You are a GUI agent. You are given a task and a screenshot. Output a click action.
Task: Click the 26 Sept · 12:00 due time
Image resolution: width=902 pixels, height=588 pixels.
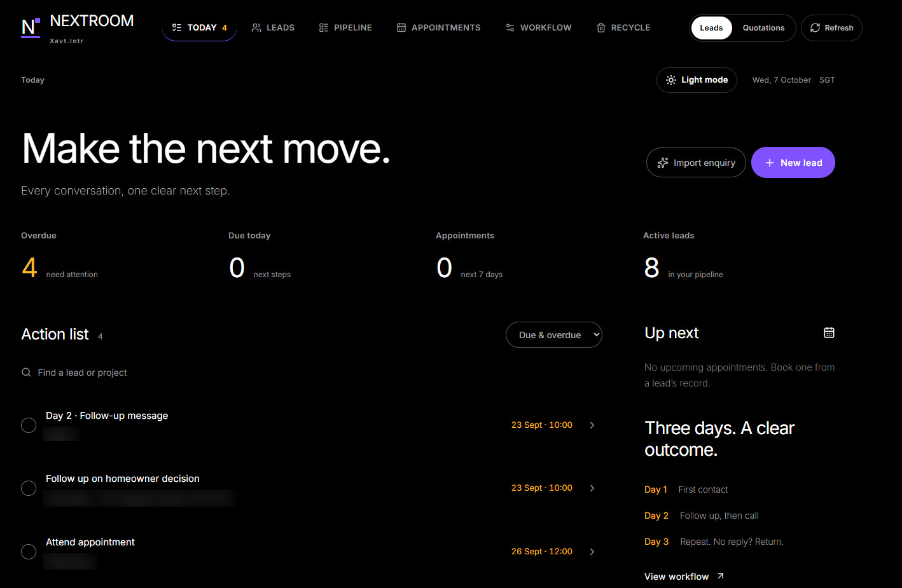[542, 552]
